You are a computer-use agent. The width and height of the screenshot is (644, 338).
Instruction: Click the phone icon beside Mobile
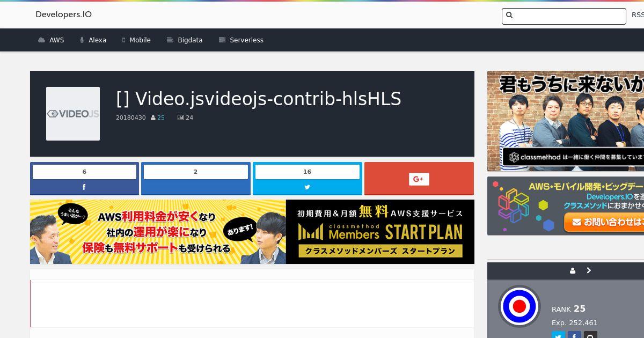[124, 40]
